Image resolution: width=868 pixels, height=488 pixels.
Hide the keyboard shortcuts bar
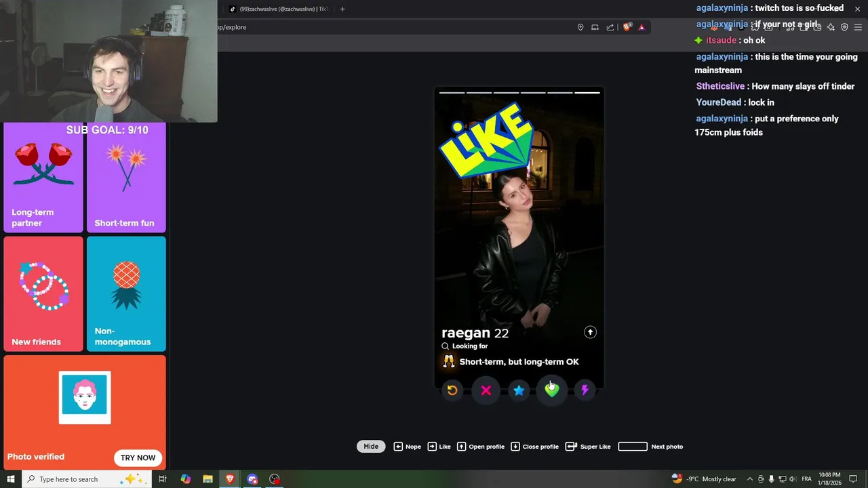click(x=371, y=447)
